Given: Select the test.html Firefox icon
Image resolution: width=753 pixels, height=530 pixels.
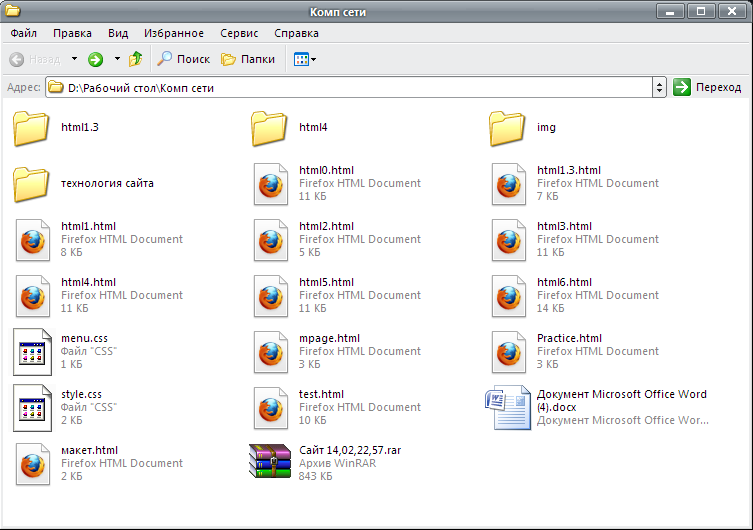Looking at the screenshot, I should click(271, 409).
